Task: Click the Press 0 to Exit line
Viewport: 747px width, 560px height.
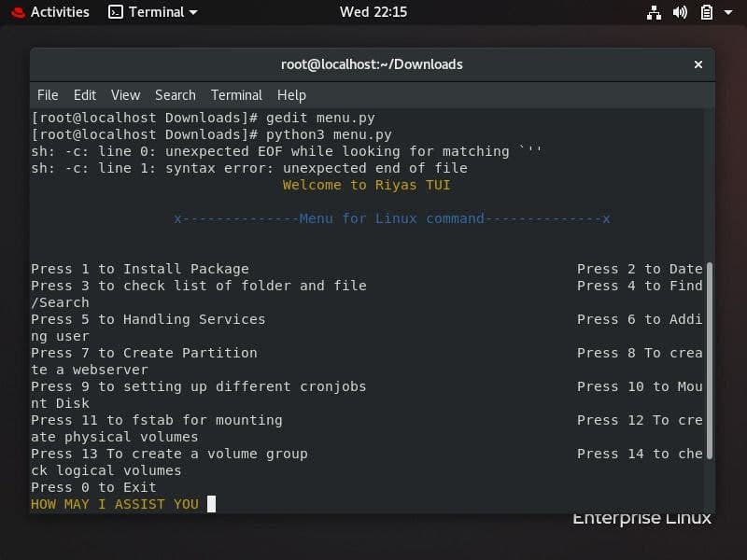Action: click(x=93, y=486)
